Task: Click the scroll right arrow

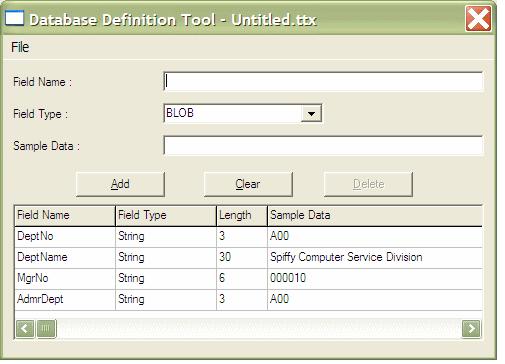Action: pyautogui.click(x=471, y=329)
